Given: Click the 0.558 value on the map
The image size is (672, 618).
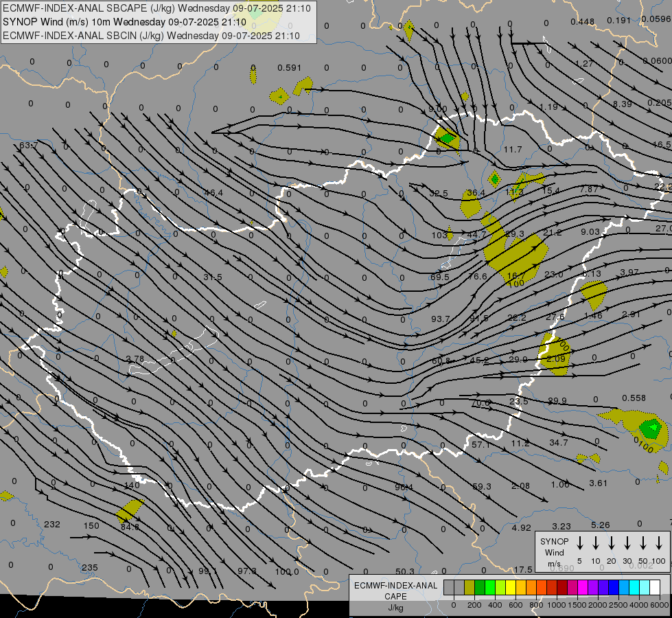Looking at the screenshot, I should pos(634,398).
